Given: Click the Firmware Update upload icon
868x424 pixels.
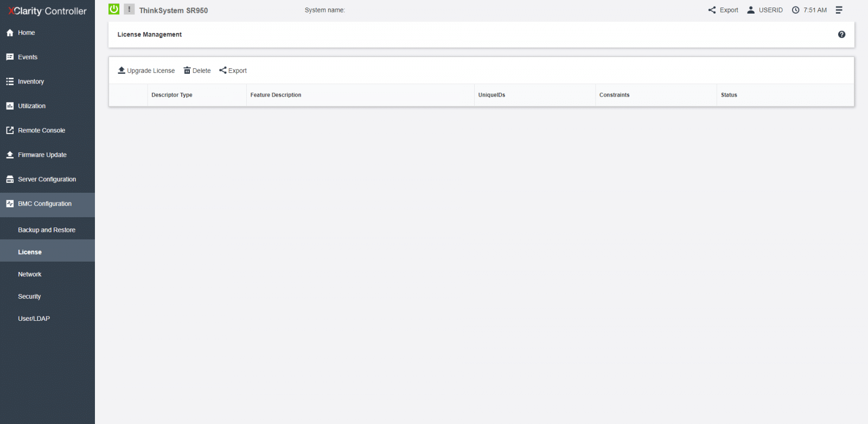Looking at the screenshot, I should coord(10,155).
